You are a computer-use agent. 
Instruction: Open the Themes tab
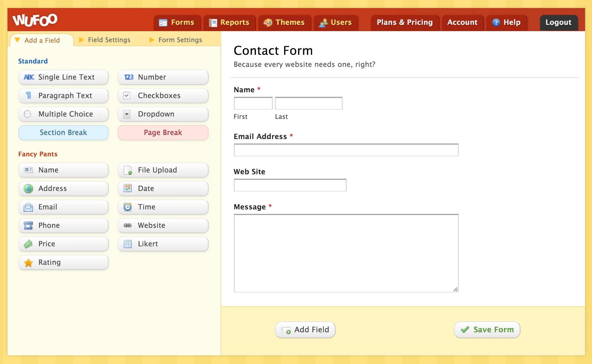click(284, 22)
